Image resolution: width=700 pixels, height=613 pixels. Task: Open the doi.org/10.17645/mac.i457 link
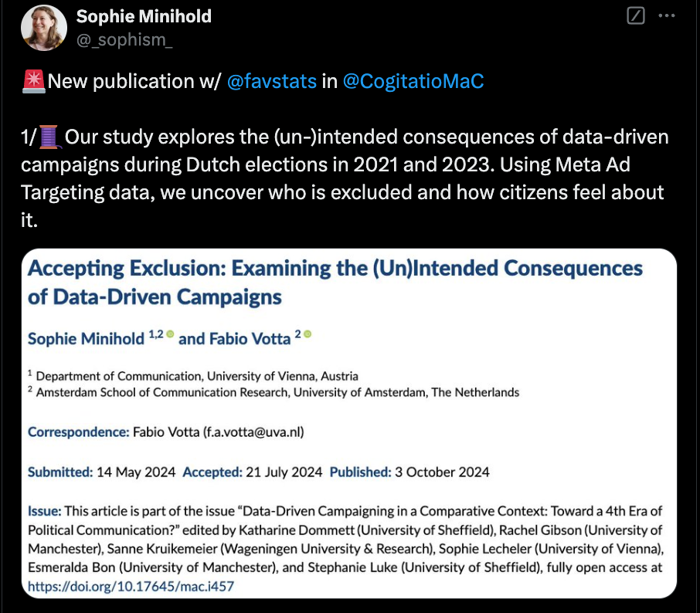pyautogui.click(x=131, y=586)
